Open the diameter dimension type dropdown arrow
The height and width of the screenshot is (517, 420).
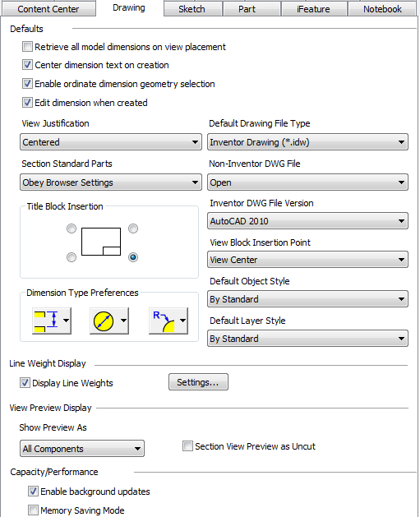pyautogui.click(x=123, y=321)
